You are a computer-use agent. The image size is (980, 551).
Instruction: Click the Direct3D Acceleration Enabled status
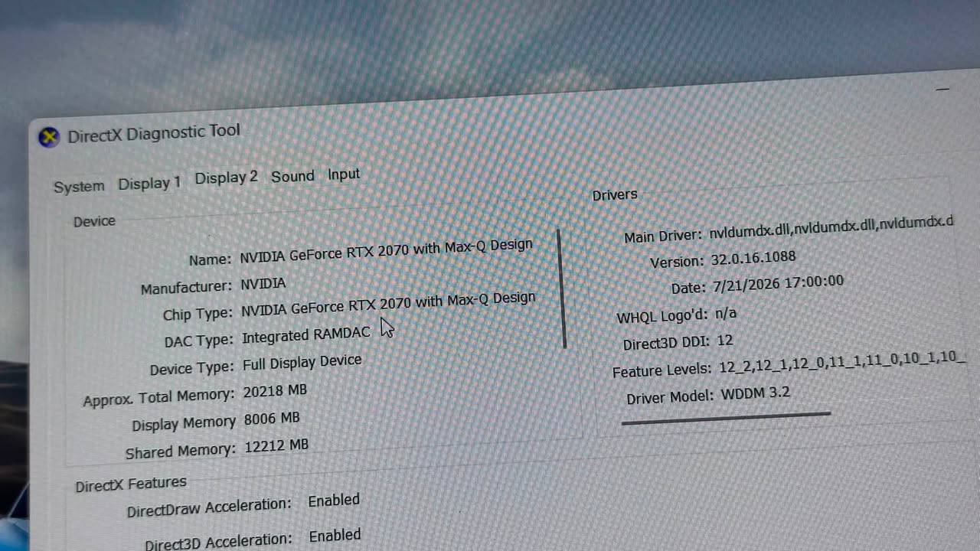coord(335,536)
